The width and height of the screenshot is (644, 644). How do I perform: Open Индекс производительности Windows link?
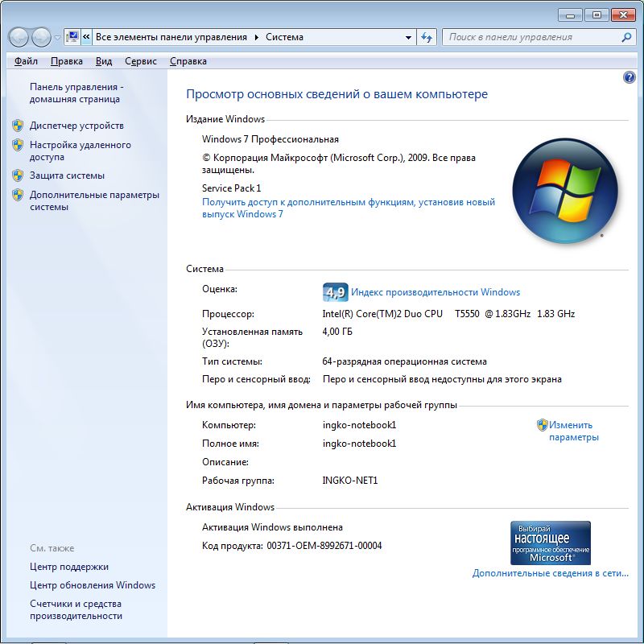click(436, 292)
